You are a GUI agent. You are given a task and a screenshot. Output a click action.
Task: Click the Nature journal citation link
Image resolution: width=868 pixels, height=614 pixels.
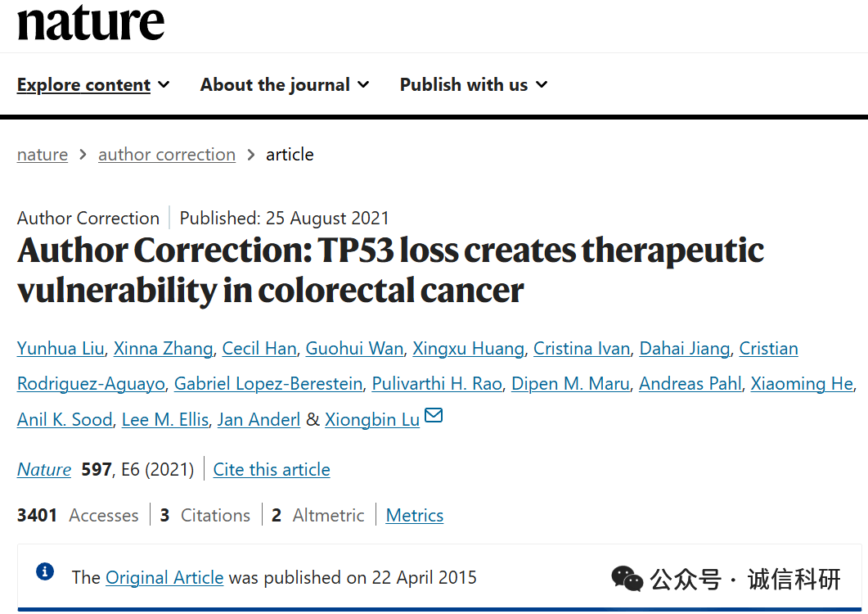[44, 470]
